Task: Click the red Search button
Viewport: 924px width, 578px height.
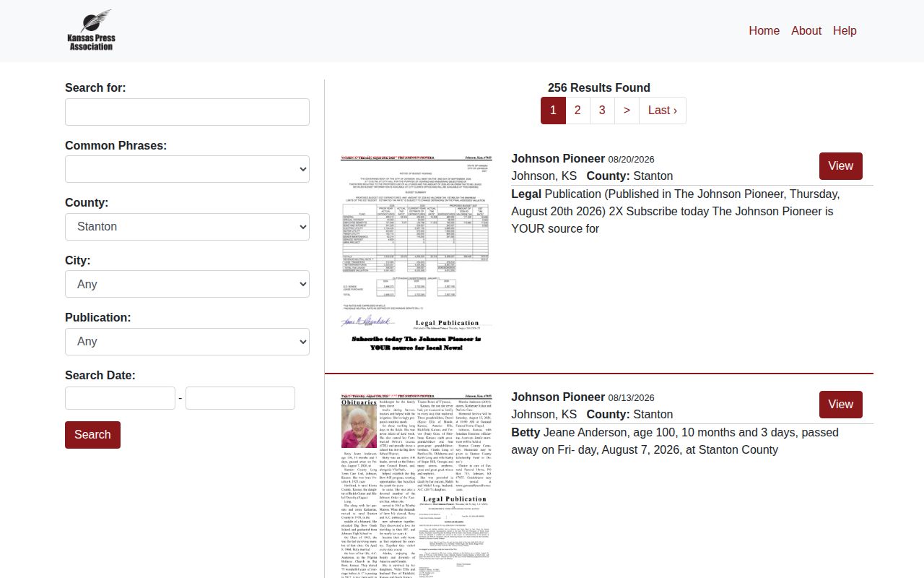Action: click(92, 435)
